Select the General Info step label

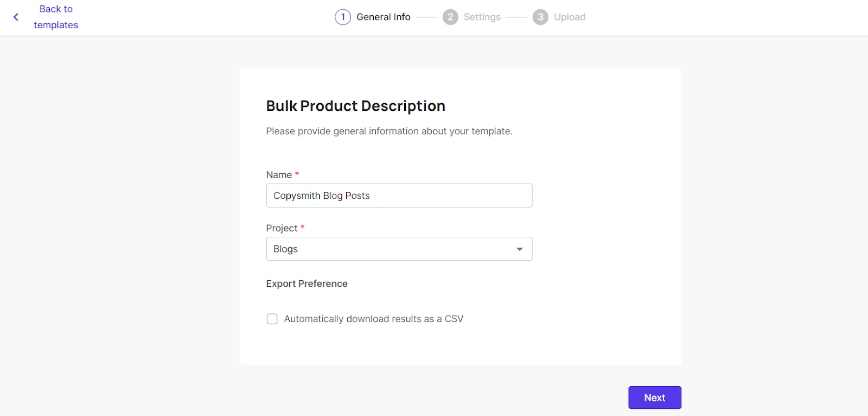(x=383, y=17)
